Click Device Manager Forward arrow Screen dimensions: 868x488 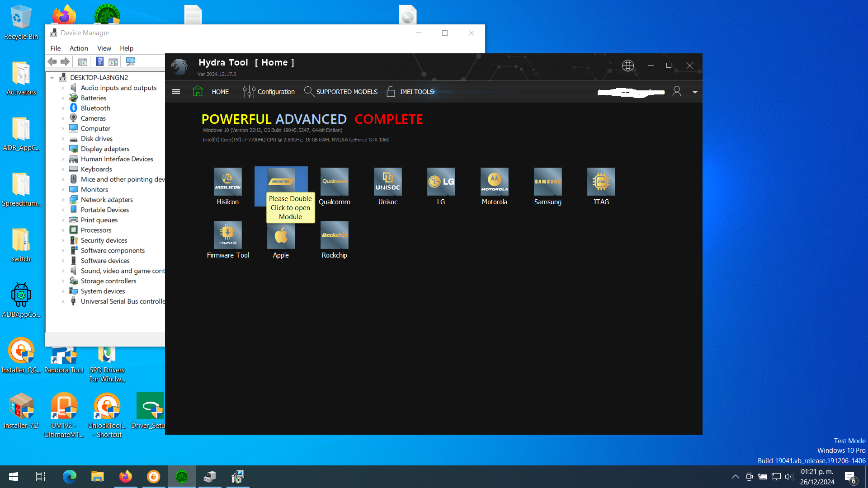(65, 61)
